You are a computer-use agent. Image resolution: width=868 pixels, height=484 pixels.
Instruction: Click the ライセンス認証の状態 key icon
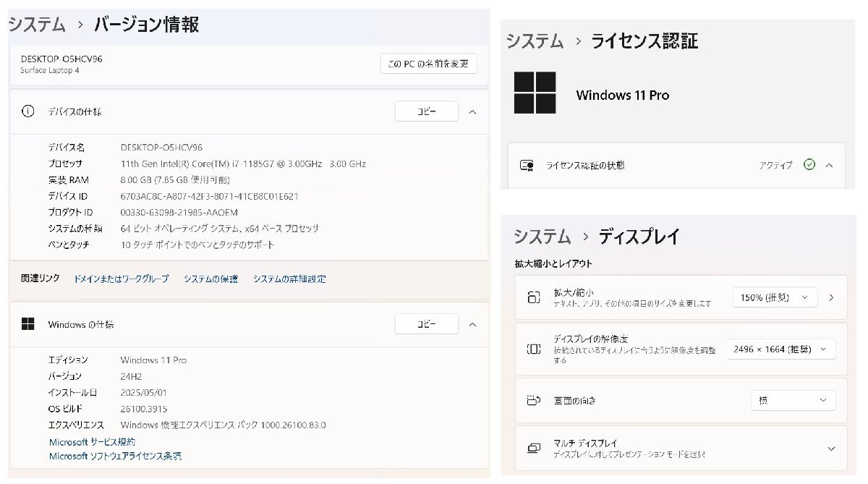(x=528, y=165)
